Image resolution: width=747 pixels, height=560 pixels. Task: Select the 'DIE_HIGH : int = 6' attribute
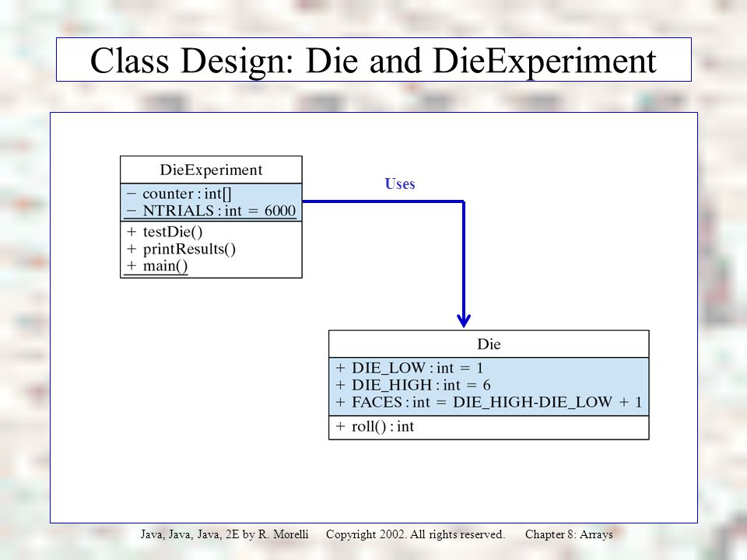coord(412,385)
